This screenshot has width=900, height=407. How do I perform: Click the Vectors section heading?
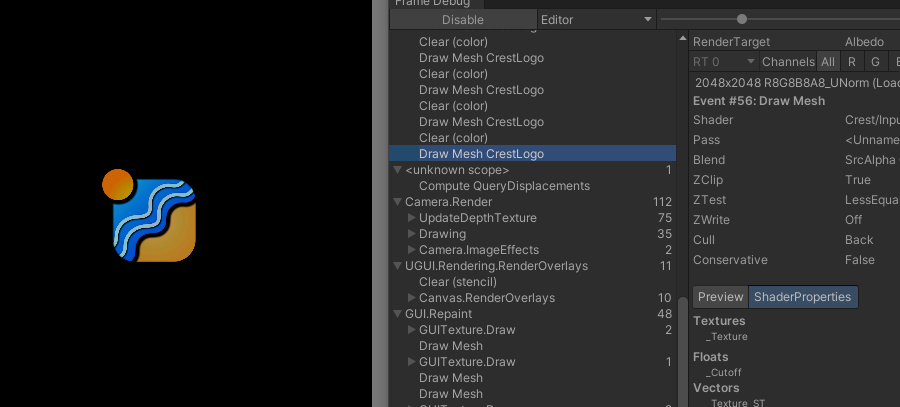(716, 388)
